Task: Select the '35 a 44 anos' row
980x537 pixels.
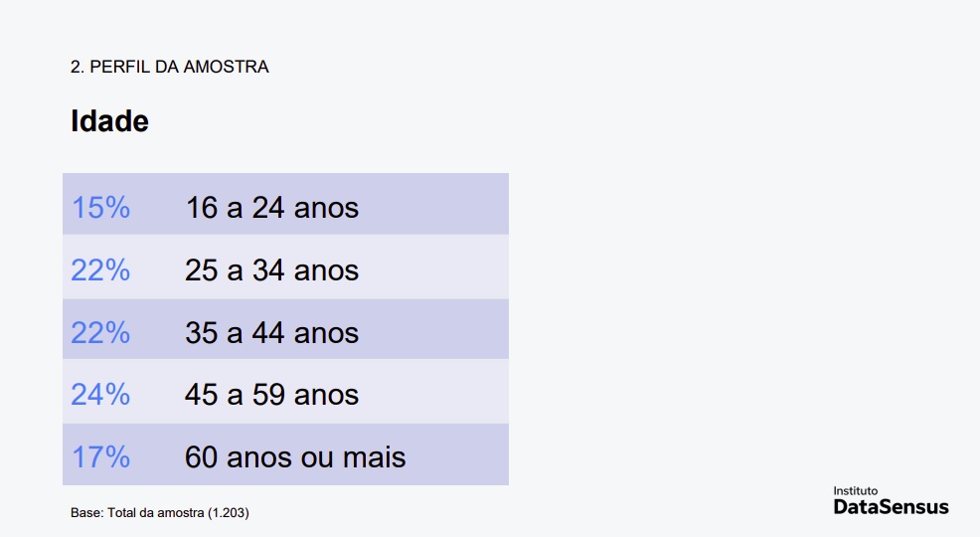Action: (285, 329)
